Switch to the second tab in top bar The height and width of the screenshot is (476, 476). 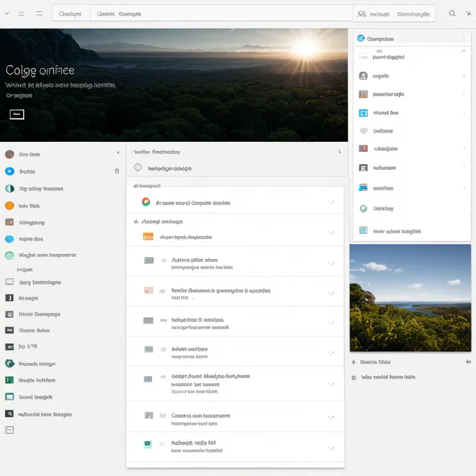click(x=119, y=14)
